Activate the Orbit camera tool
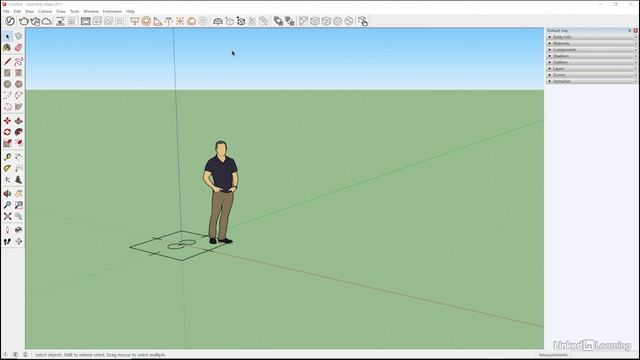 click(x=7, y=194)
